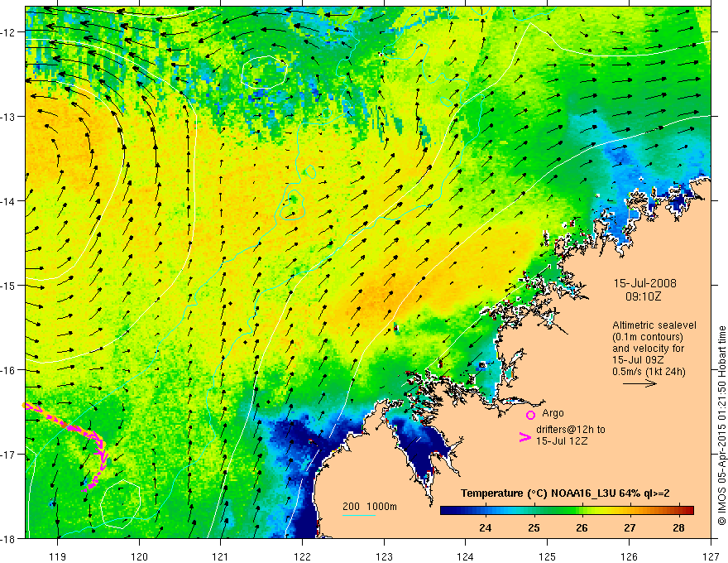Click the magenta Argo circle legend symbol

pos(530,415)
